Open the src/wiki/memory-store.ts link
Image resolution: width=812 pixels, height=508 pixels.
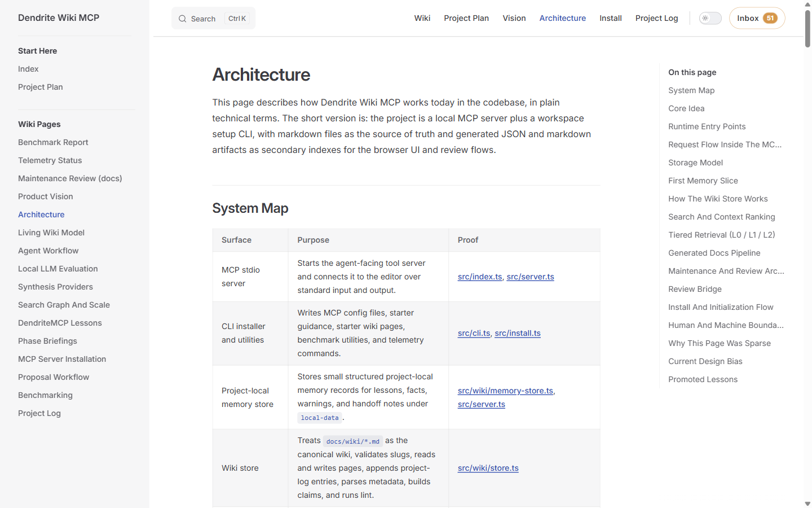(x=505, y=391)
